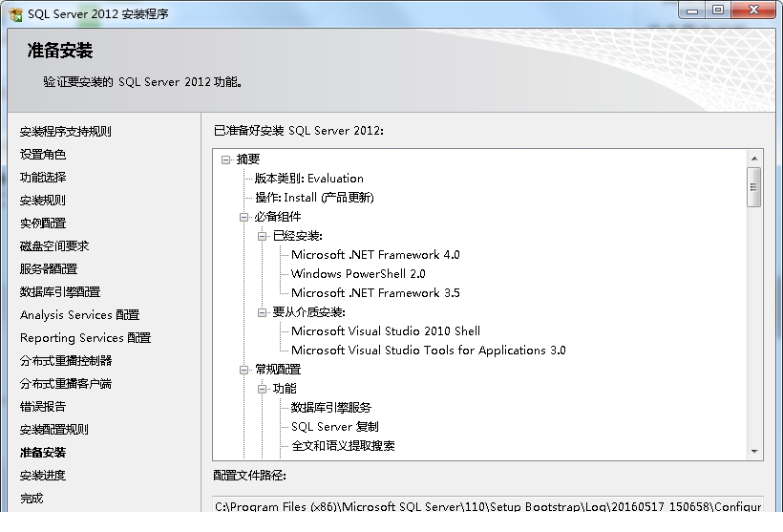Go to 安装进度 step in sidebar
This screenshot has width=783, height=532.
tap(43, 476)
